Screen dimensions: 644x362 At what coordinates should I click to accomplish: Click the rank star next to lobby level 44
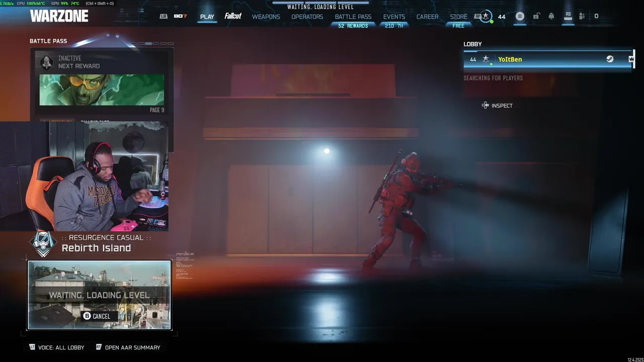click(486, 59)
